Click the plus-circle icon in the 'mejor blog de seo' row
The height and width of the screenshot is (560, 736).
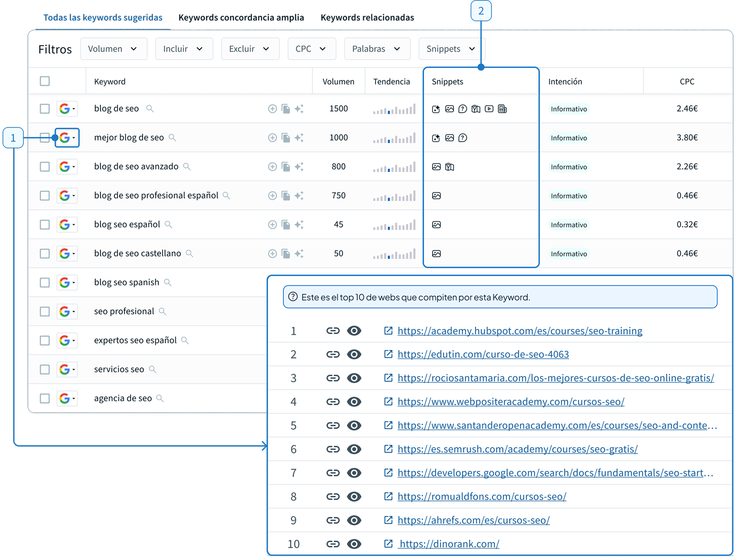point(272,138)
